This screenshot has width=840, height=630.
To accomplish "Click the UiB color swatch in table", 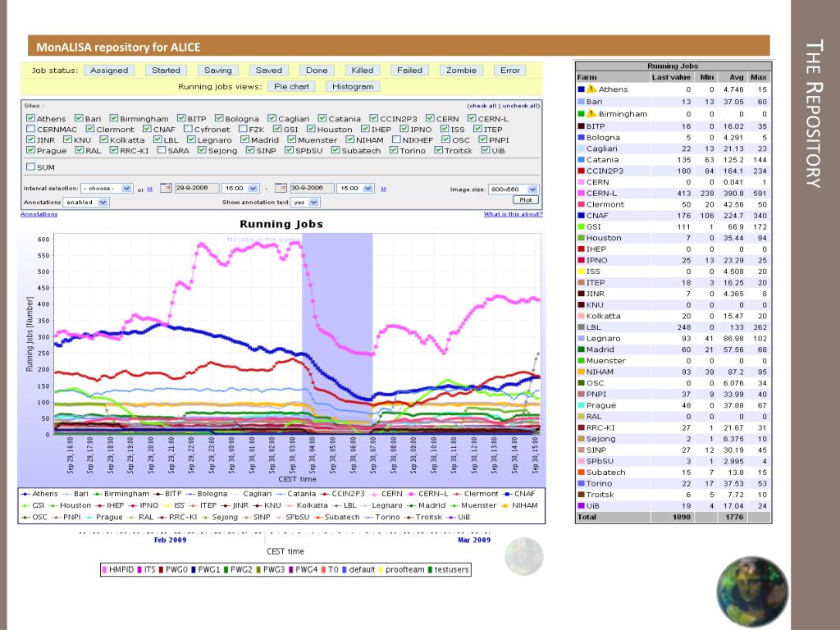I will [582, 505].
